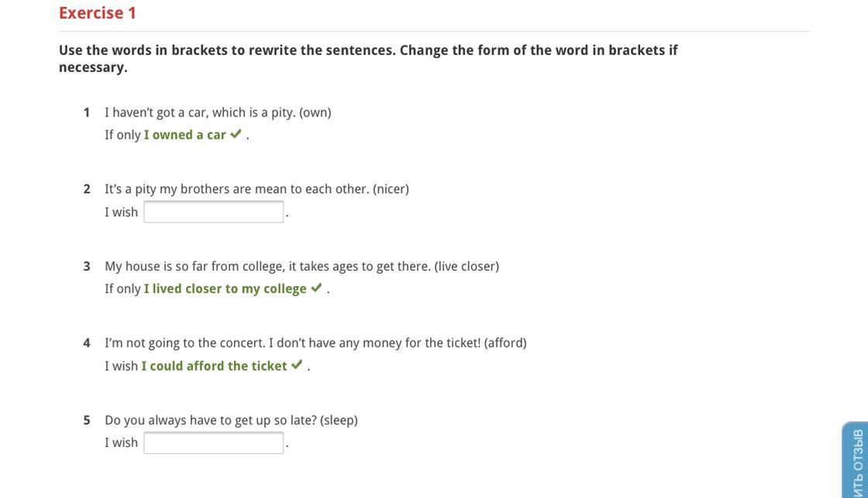868x498 pixels.
Task: Click the 'If only' prompt in item 1
Action: click(x=123, y=135)
